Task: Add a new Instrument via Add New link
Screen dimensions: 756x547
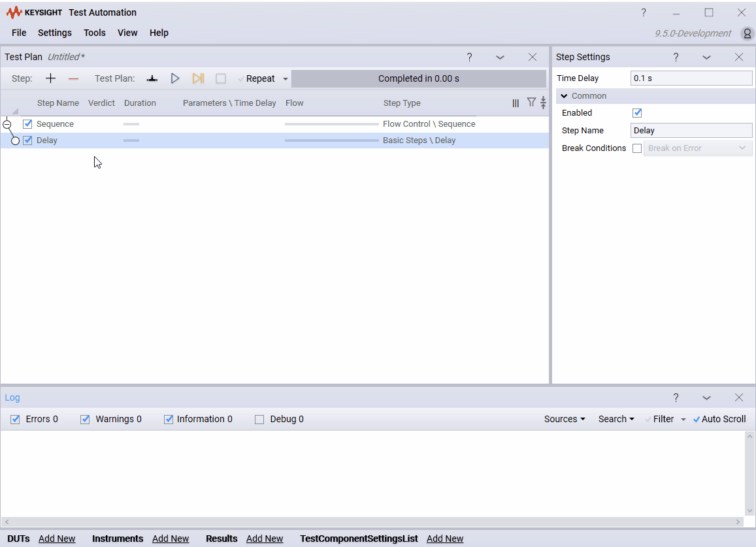Action: point(171,539)
